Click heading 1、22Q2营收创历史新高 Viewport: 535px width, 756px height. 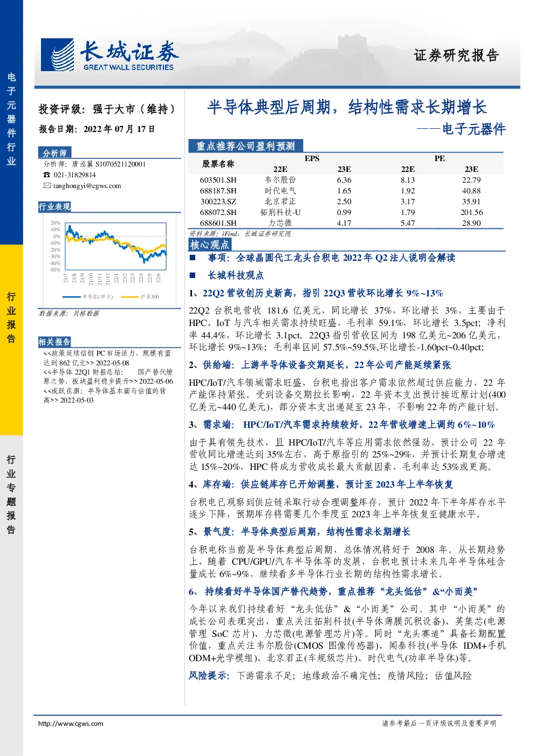tap(316, 293)
